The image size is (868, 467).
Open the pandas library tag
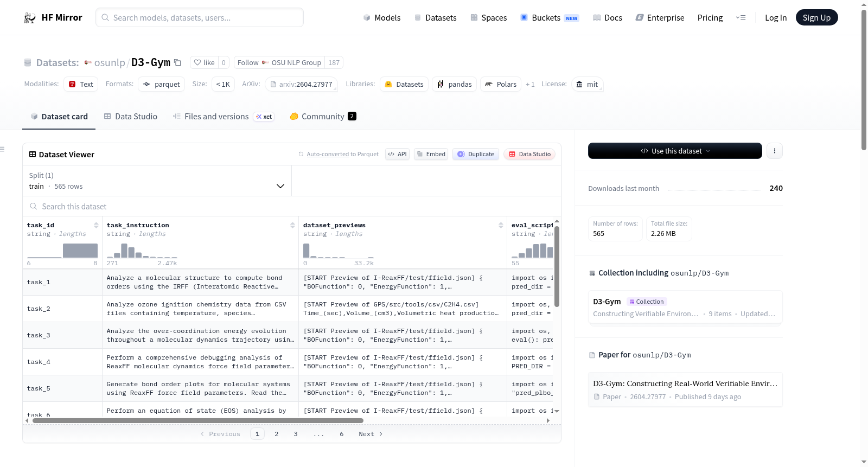pyautogui.click(x=455, y=84)
